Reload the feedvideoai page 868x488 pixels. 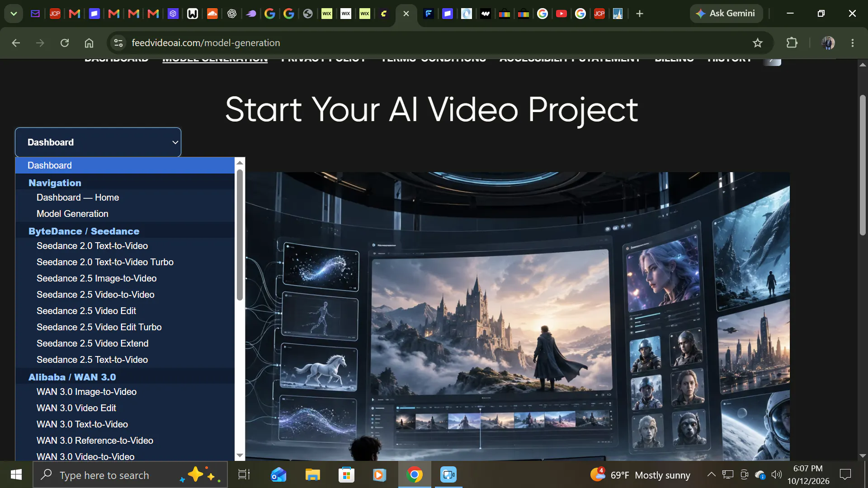(65, 43)
